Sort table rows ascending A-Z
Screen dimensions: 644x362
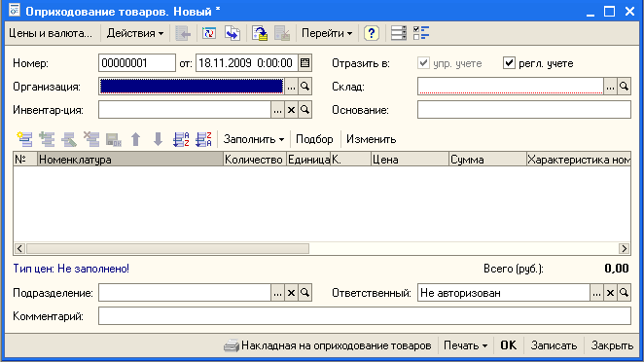[181, 139]
